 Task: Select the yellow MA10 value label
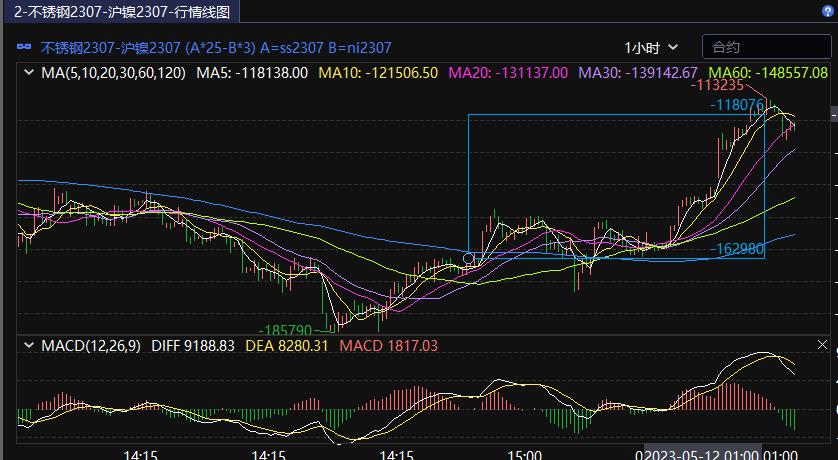[378, 73]
